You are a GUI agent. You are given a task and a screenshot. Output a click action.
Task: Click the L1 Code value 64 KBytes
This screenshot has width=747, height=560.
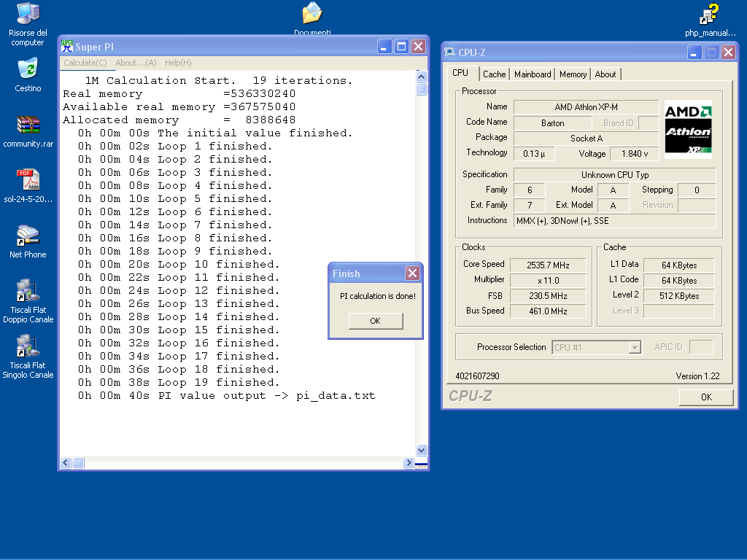(x=679, y=281)
